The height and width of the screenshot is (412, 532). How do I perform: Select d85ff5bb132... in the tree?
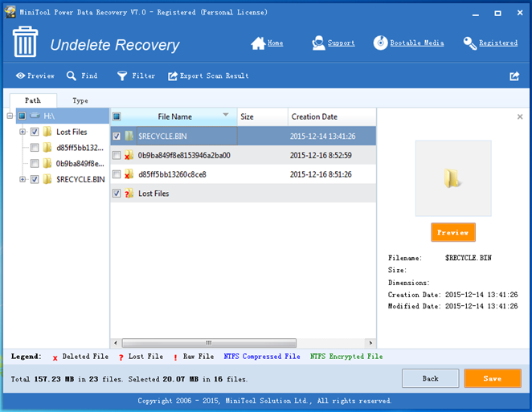tap(80, 148)
